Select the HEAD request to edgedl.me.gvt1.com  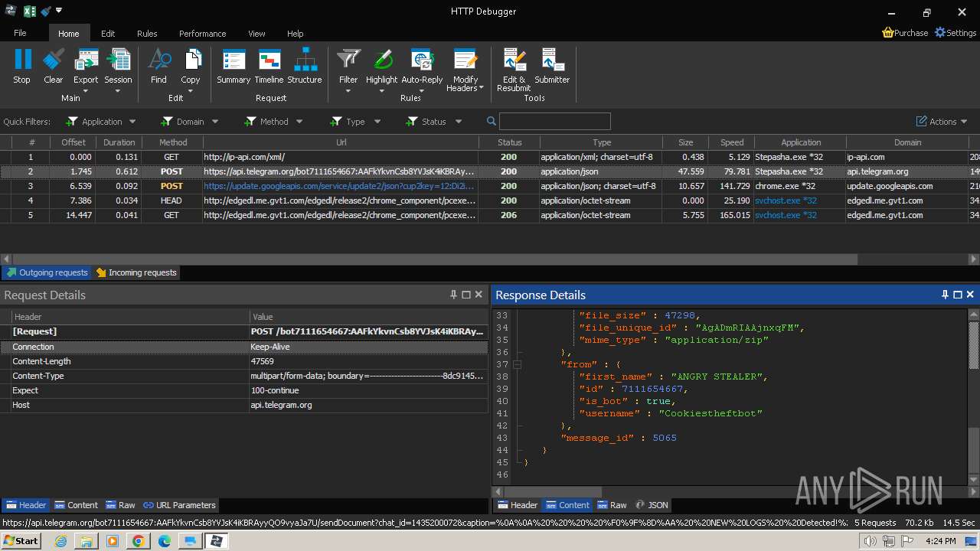click(x=490, y=201)
